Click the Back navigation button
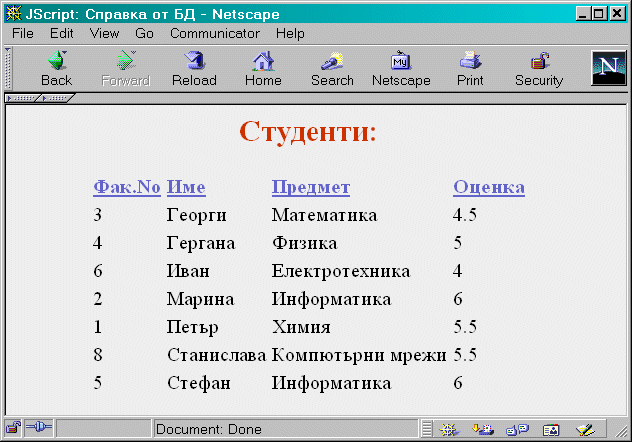 [57, 69]
